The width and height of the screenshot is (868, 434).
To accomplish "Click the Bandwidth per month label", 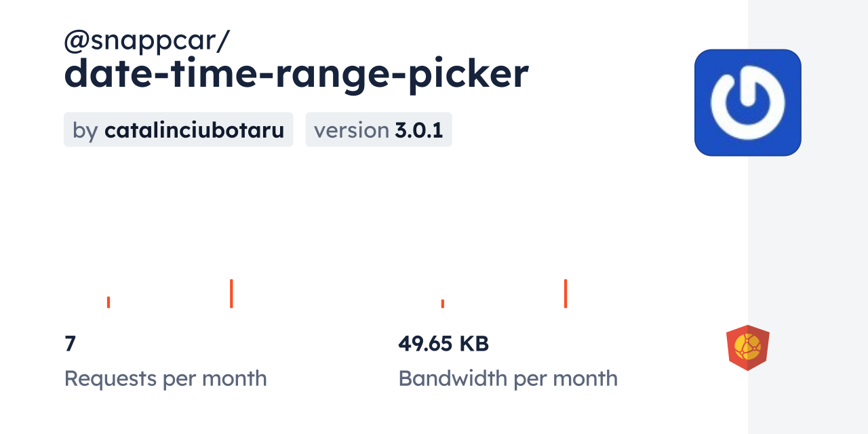I will pyautogui.click(x=508, y=378).
